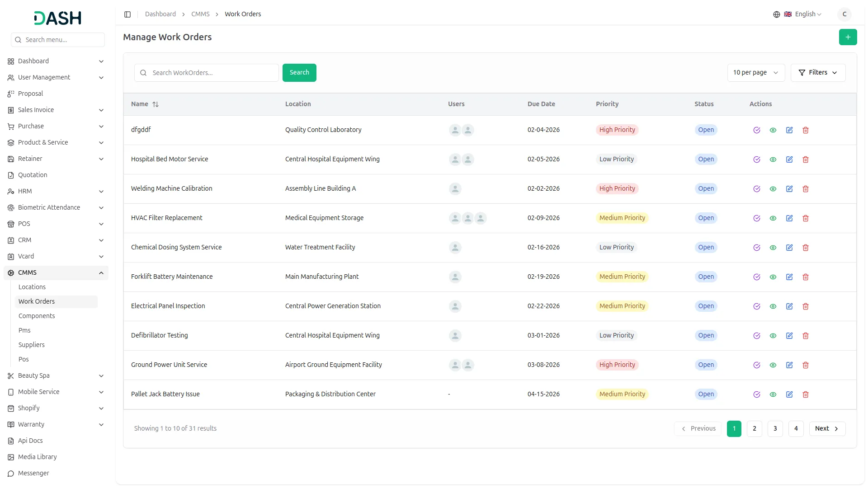Screen dimensions: 868x488
Task: Edit the Welding Machine Calibration work order
Action: click(789, 189)
